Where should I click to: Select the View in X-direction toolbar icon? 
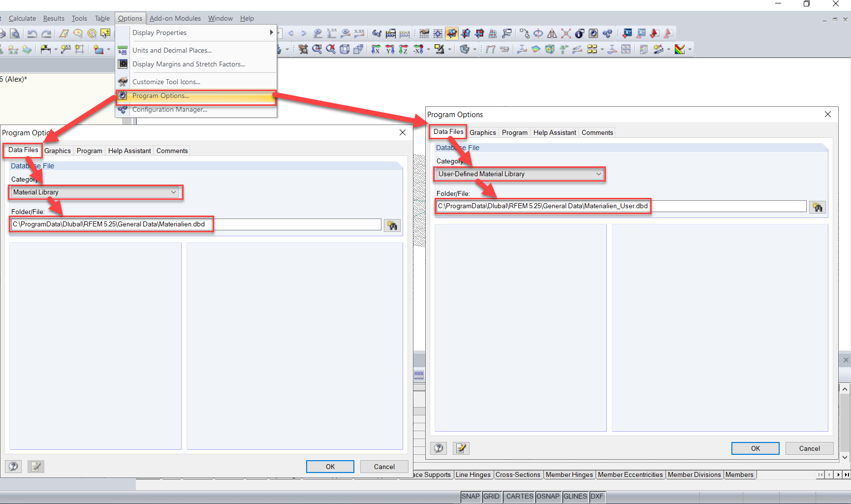376,49
